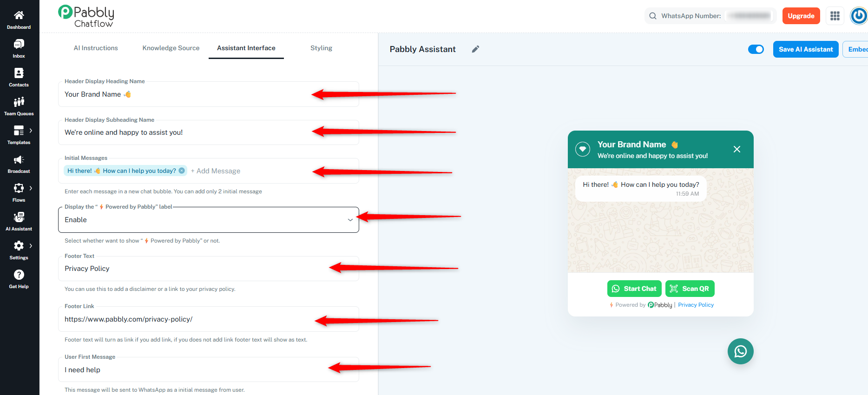Switch to the Styling tab
Screen dimensions: 868x395
[x=322, y=48]
